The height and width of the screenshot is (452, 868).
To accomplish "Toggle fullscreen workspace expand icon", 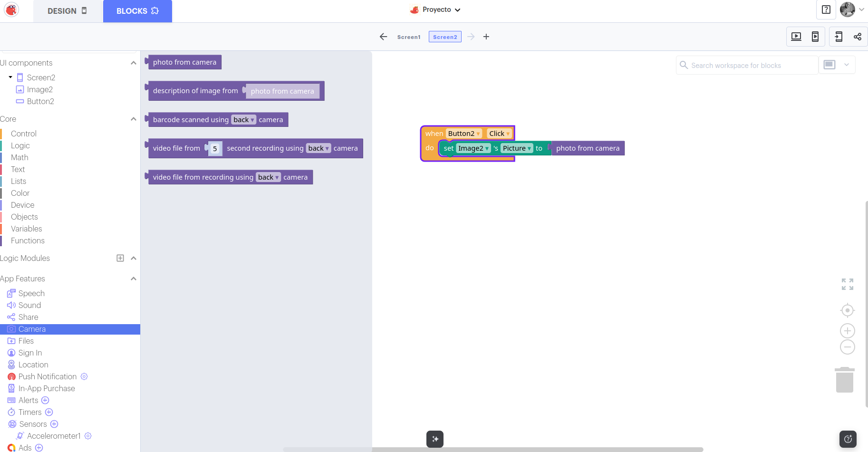I will pos(847,284).
